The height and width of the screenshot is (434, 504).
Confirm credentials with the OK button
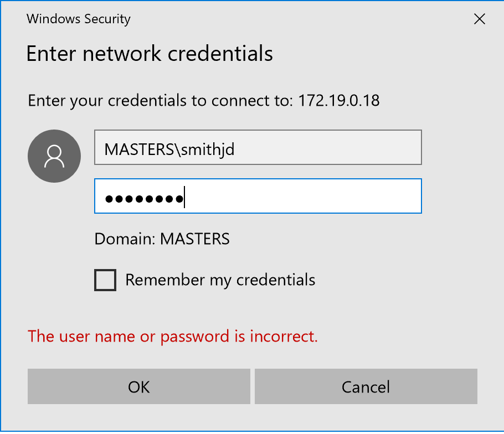coord(139,386)
